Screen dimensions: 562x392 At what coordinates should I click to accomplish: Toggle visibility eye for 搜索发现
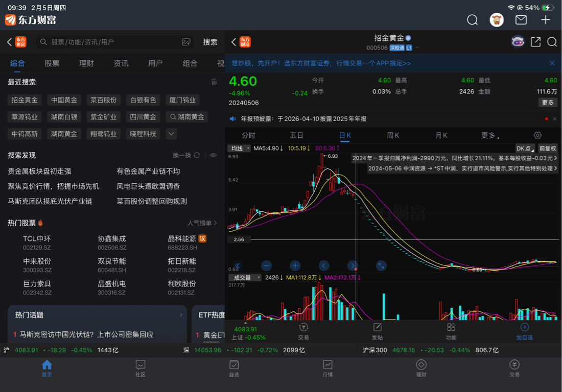tap(213, 155)
